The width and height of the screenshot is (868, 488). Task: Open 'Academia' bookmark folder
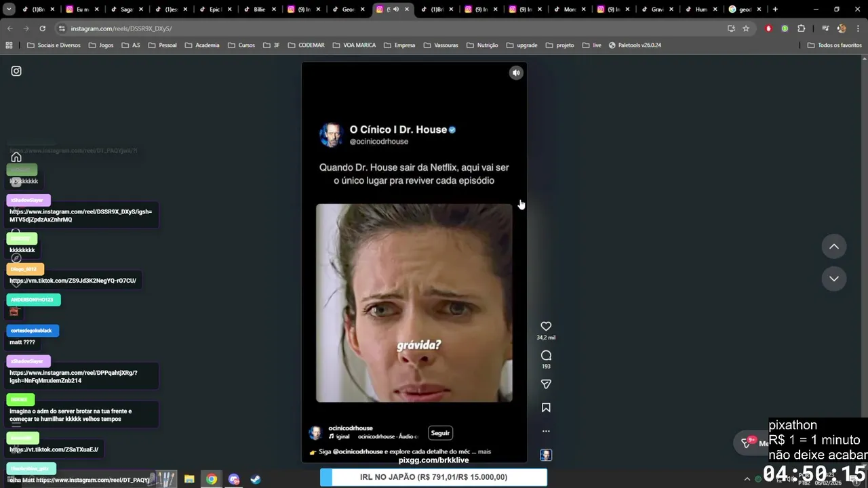[x=202, y=45]
